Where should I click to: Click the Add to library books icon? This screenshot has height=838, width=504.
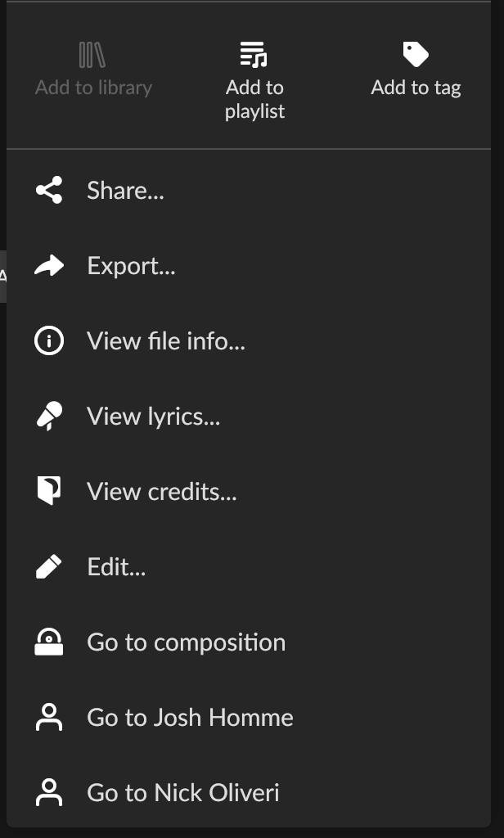[92, 56]
